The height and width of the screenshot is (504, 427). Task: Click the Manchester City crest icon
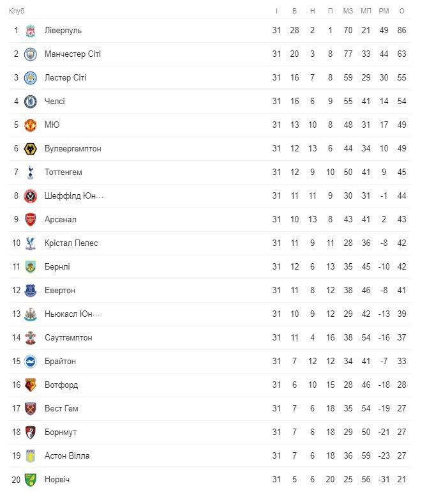pos(31,54)
